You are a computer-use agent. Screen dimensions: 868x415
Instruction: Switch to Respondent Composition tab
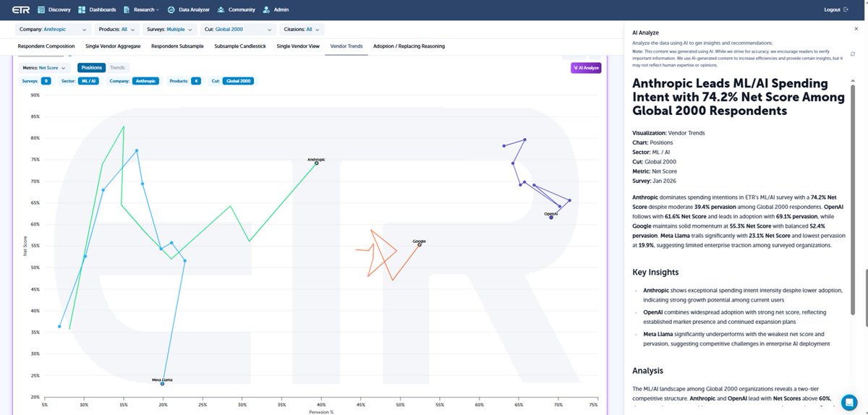[x=46, y=46]
